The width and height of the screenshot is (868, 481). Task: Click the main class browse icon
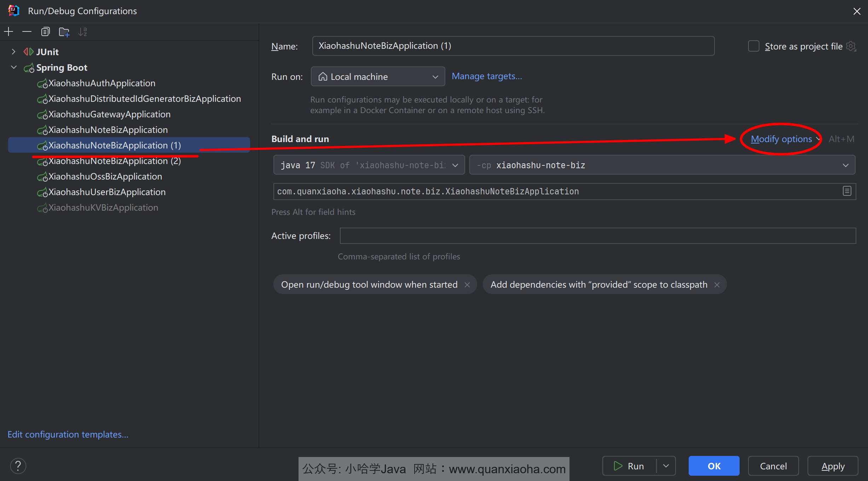(x=847, y=191)
